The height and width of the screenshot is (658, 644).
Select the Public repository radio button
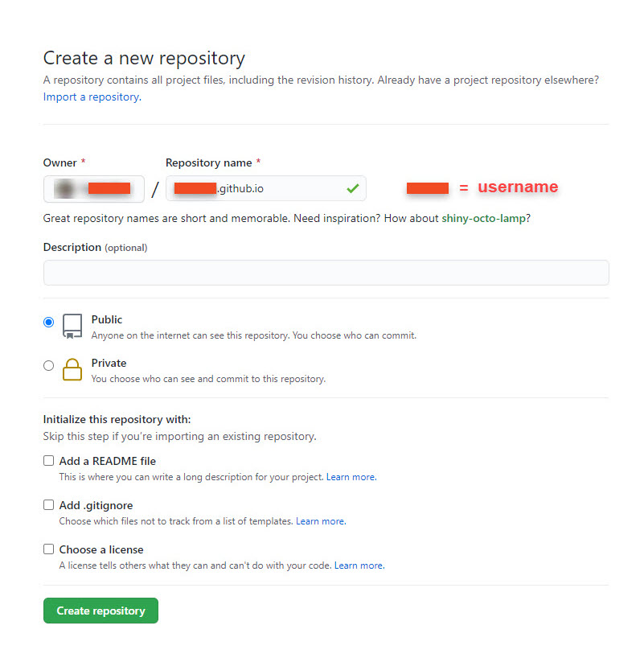(x=49, y=320)
